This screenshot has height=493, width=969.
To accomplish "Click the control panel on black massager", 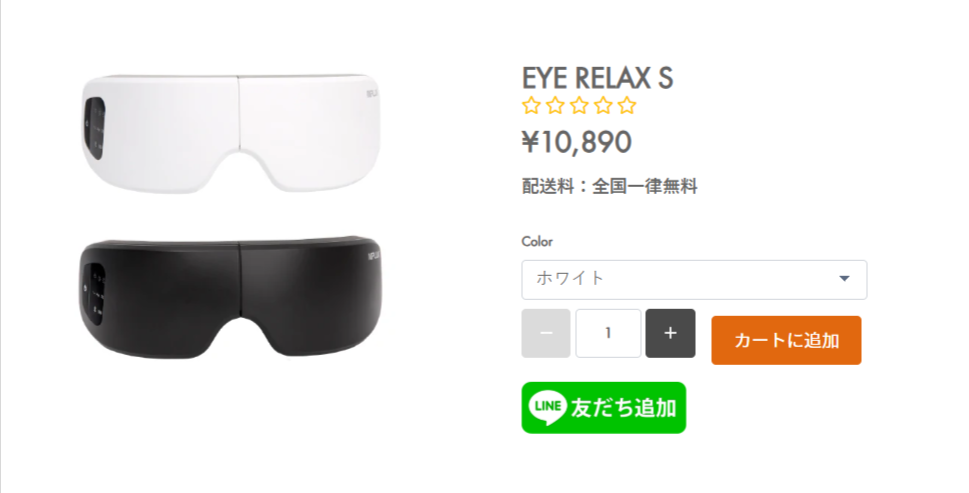I will coord(95,295).
